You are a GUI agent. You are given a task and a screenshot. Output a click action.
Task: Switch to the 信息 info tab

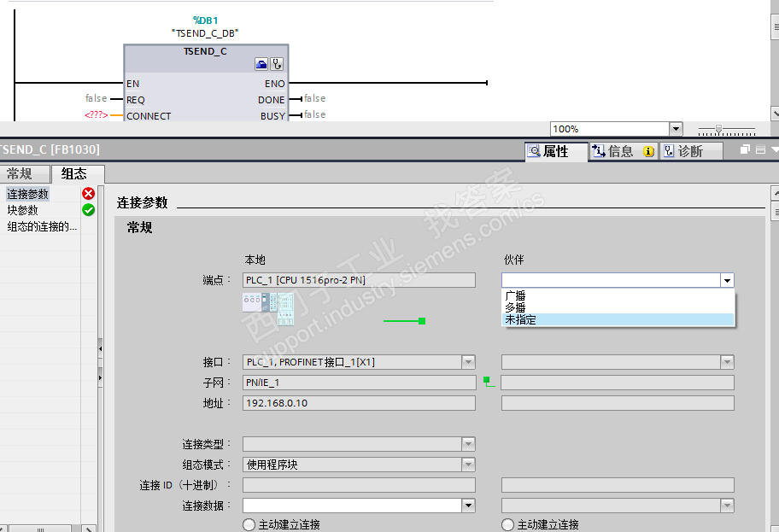tap(623, 151)
